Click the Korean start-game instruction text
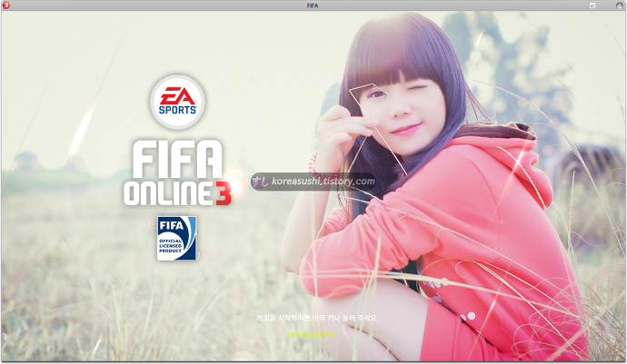Screen dimensions: 627x364 click(317, 318)
